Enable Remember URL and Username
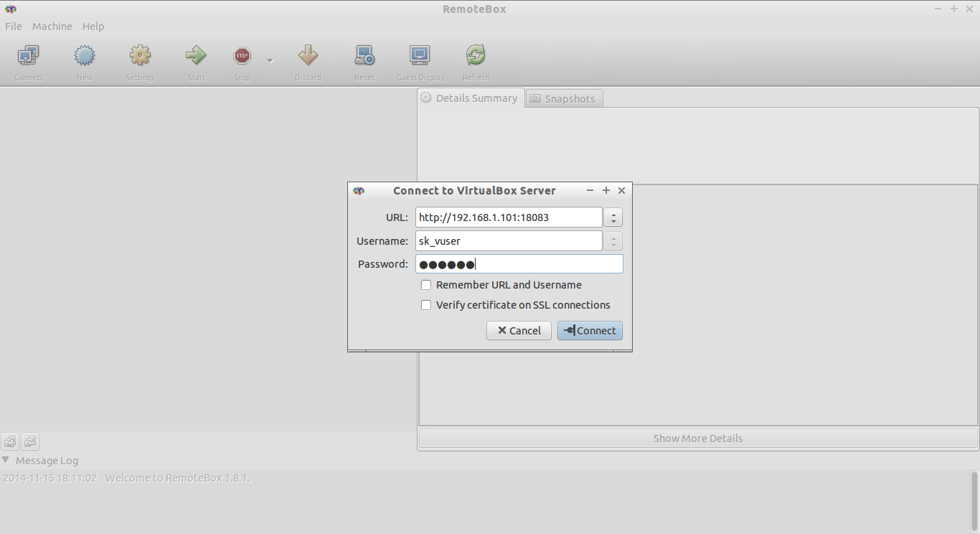This screenshot has width=980, height=534. (x=426, y=285)
